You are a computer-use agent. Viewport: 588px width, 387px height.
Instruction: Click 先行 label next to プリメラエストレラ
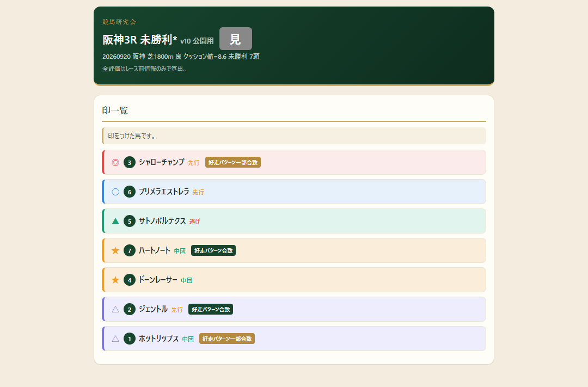(x=198, y=192)
